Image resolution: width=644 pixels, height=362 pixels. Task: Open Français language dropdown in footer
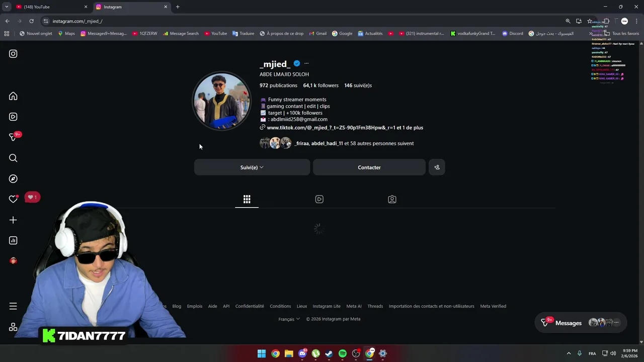click(289, 319)
